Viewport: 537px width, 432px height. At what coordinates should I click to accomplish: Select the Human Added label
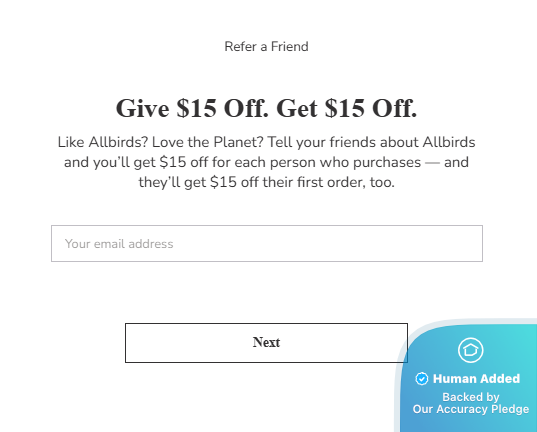[476, 379]
